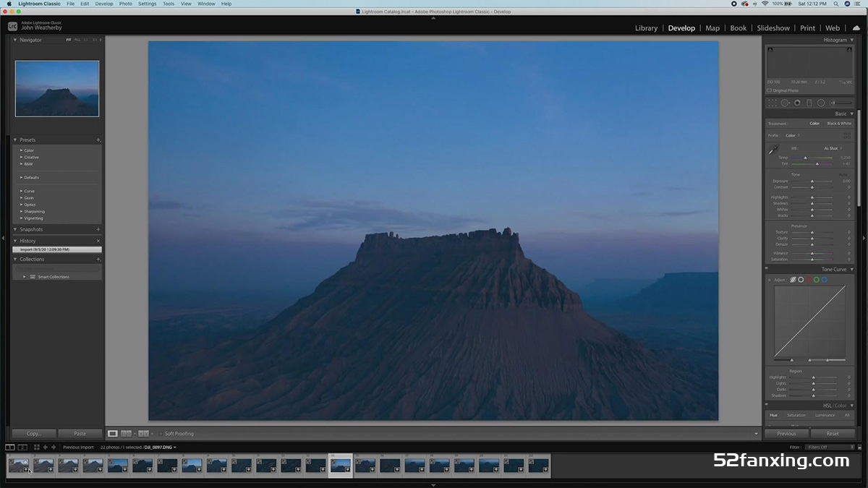Expand the Smart Collections folder

click(25, 277)
